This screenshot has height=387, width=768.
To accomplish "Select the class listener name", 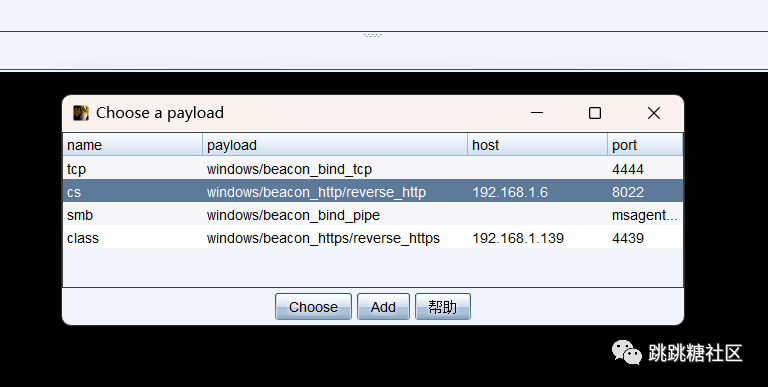I will pos(83,238).
